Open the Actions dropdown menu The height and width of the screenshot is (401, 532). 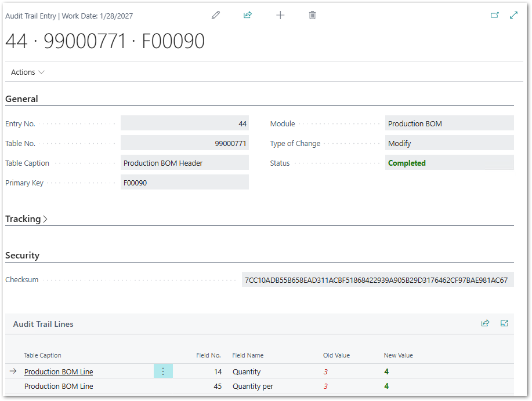(x=27, y=72)
